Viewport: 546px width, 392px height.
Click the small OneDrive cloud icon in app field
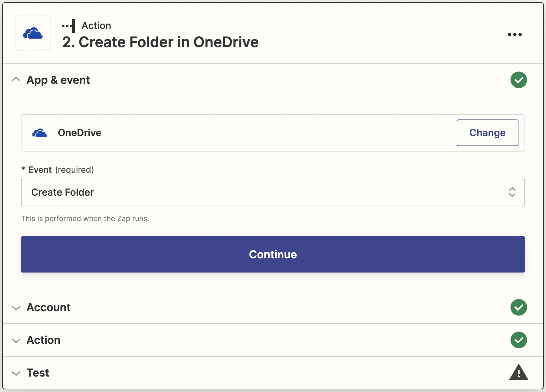(40, 133)
